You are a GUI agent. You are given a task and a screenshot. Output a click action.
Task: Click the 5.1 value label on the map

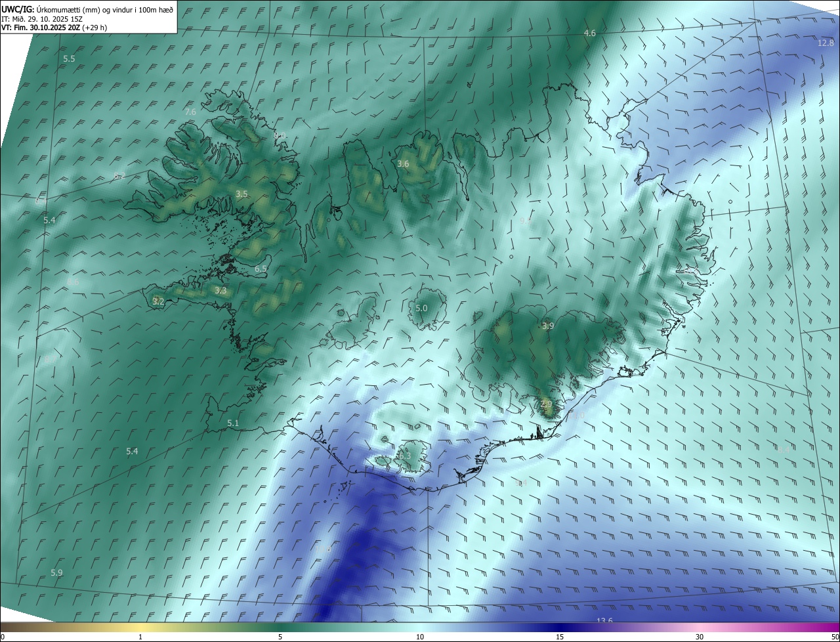pos(233,423)
